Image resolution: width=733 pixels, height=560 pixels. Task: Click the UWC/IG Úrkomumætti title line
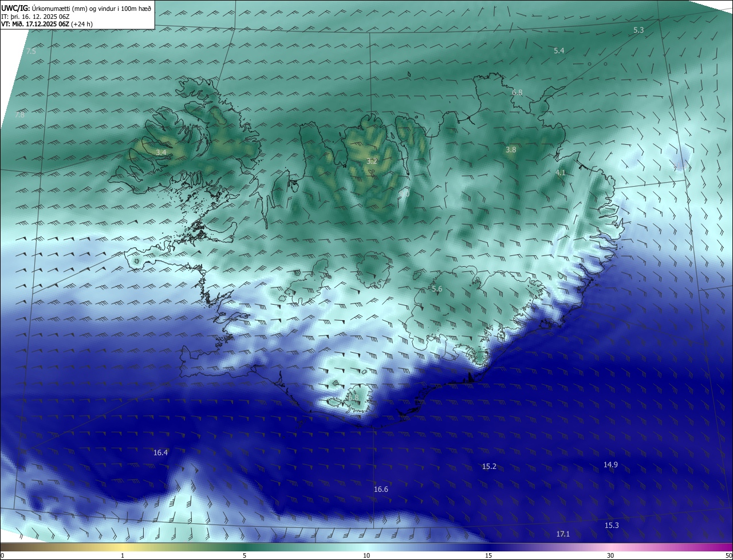point(76,8)
